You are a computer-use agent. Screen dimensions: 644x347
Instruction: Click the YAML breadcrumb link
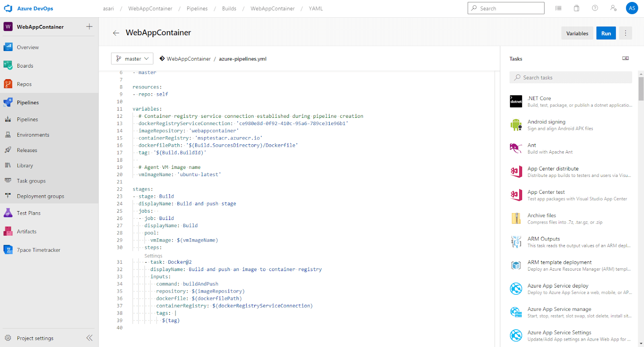pos(316,8)
